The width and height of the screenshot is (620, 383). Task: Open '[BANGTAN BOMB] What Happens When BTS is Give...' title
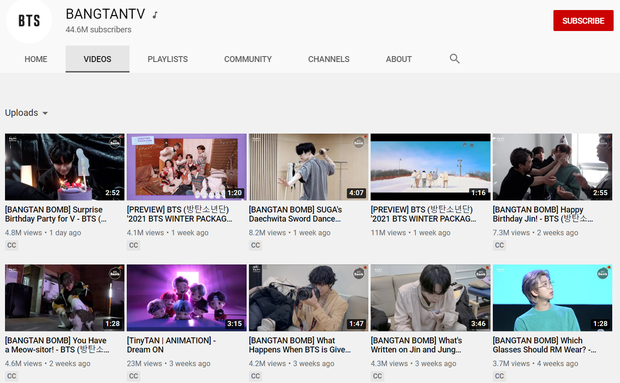(300, 345)
